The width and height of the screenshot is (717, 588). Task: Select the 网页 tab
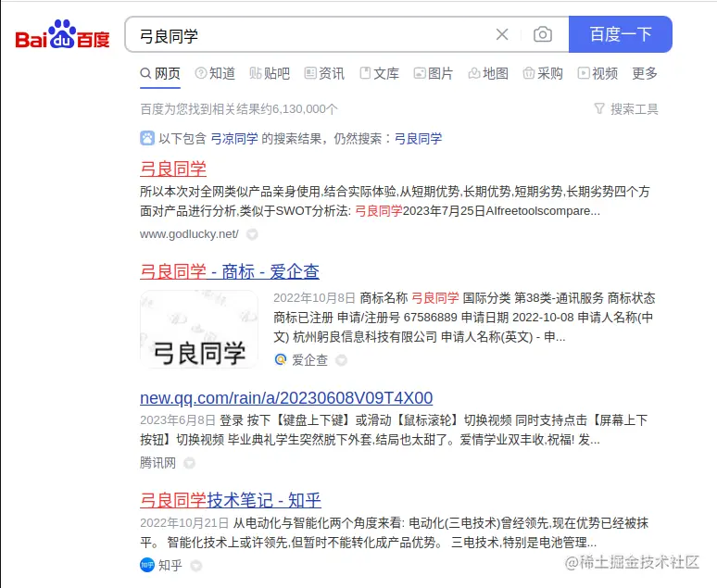click(x=160, y=73)
